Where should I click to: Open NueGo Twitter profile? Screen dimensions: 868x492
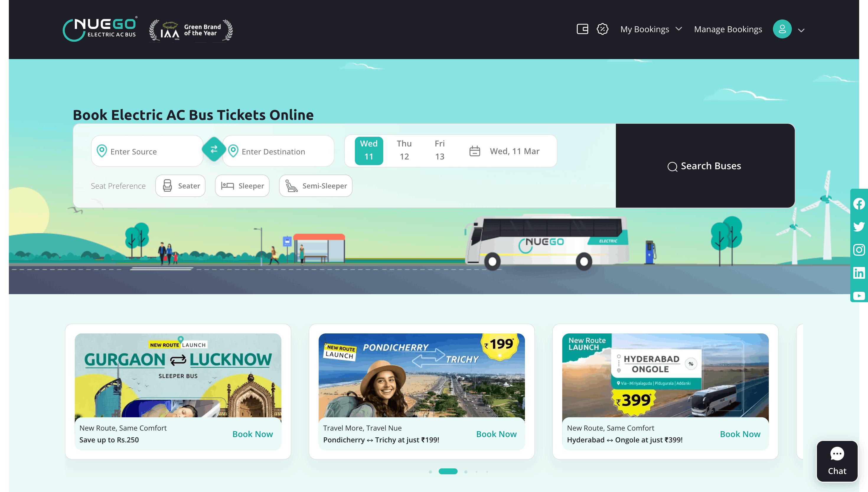pyautogui.click(x=859, y=227)
